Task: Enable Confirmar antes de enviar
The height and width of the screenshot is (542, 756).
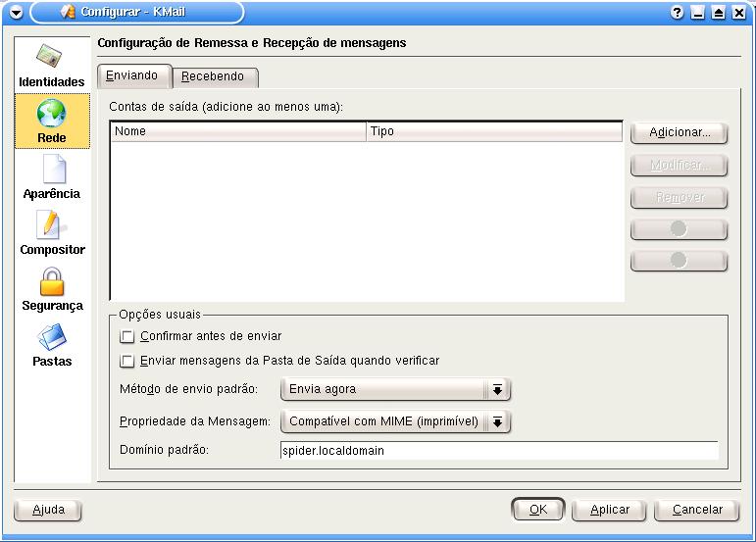Action: (x=126, y=336)
